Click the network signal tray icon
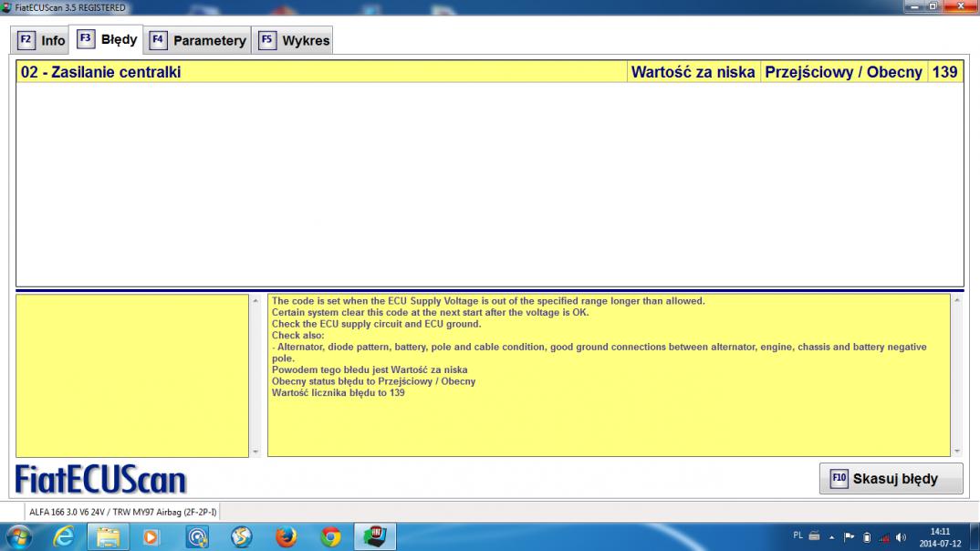980x551 pixels. [884, 537]
